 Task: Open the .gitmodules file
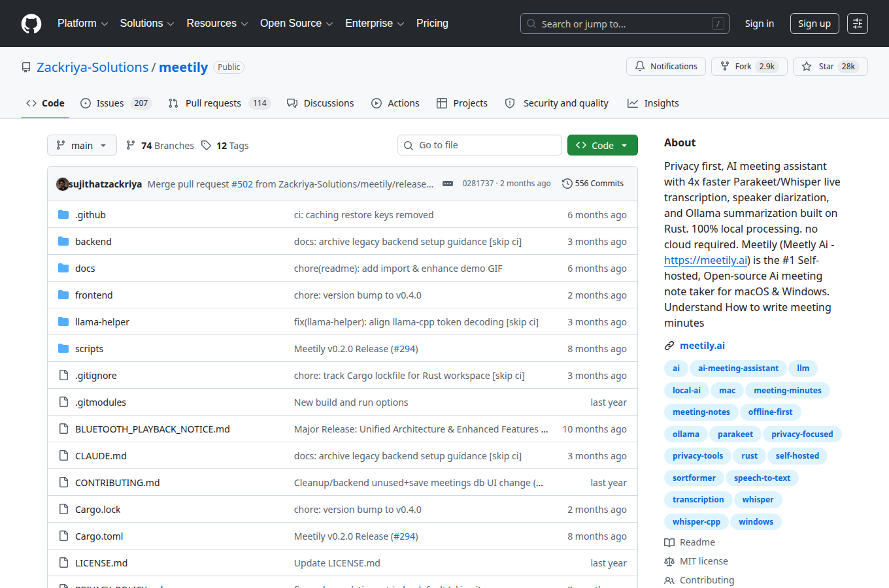(101, 402)
